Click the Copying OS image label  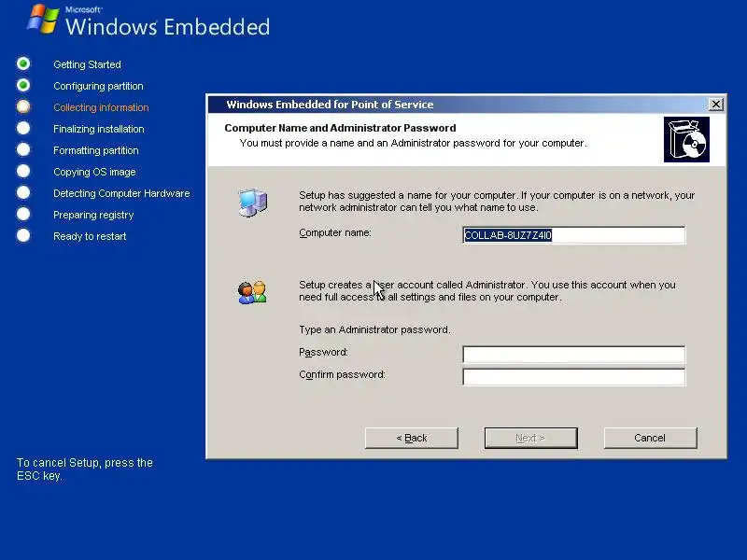click(94, 172)
